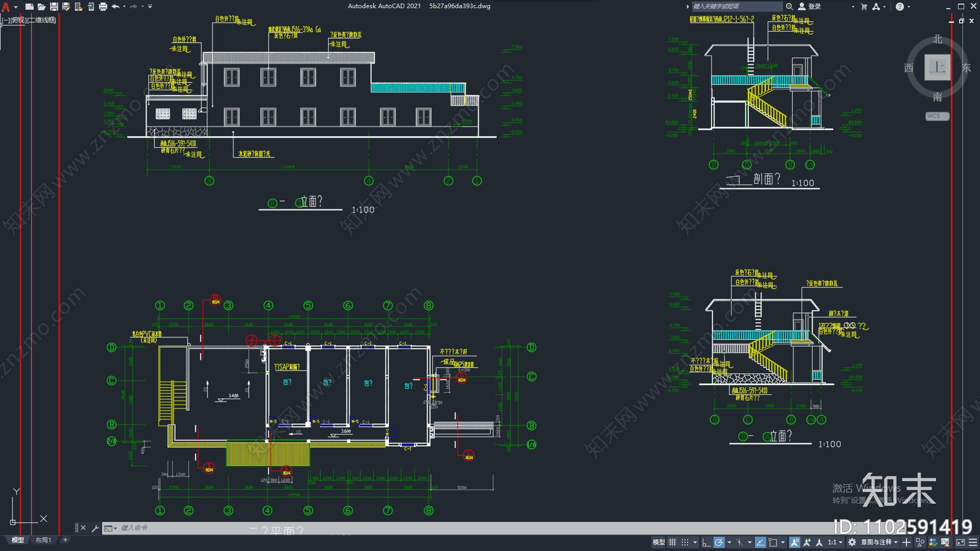Toggle auto-add annotation scales in the status bar
The width and height of the screenshot is (980, 551).
(x=807, y=542)
